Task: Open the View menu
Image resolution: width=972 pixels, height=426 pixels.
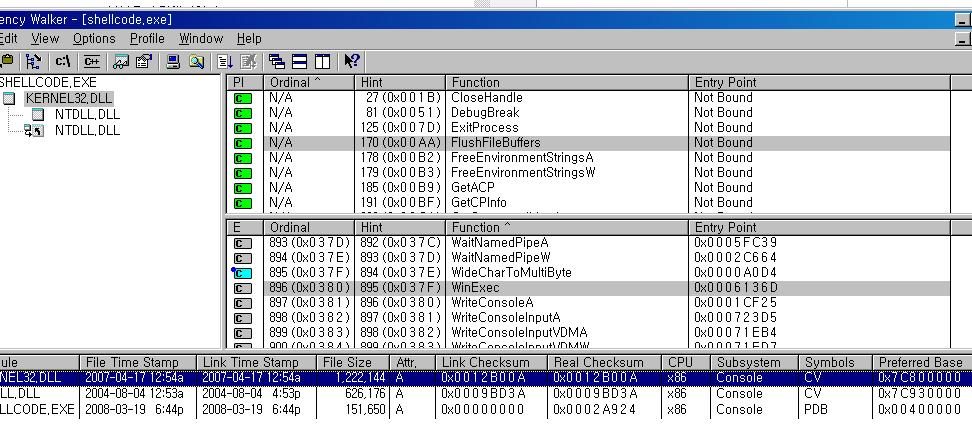Action: [45, 38]
